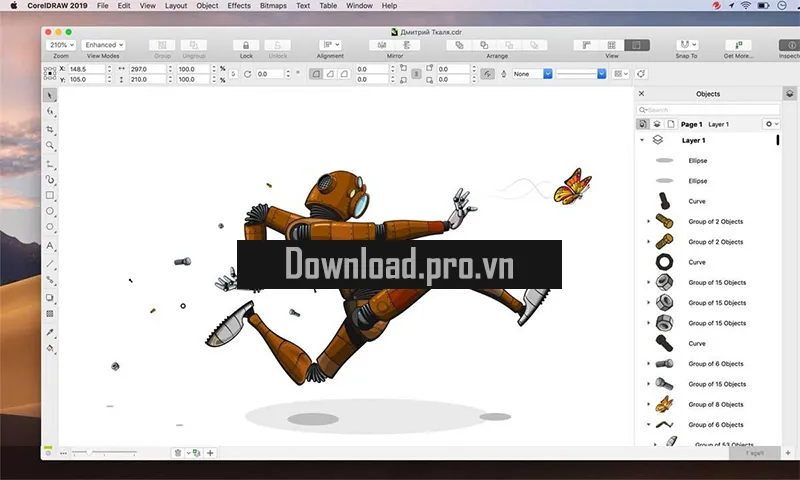Image resolution: width=800 pixels, height=480 pixels.
Task: Enable scalloped corner style
Action: coord(330,74)
